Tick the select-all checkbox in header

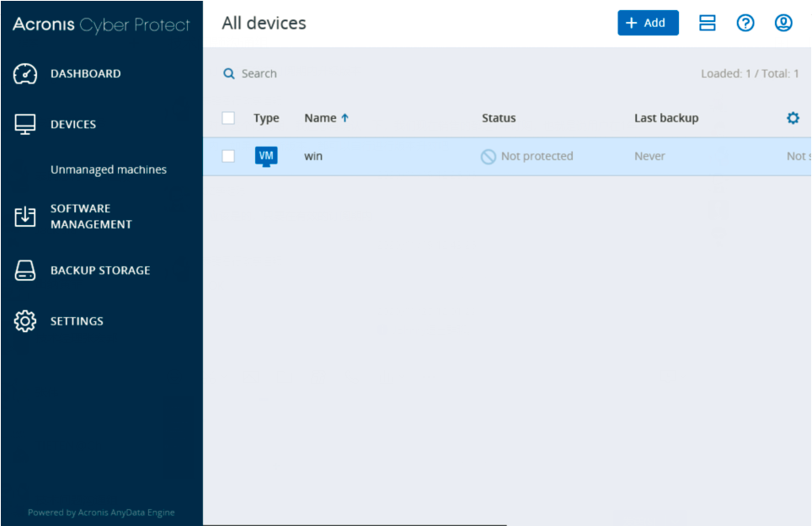tap(228, 118)
